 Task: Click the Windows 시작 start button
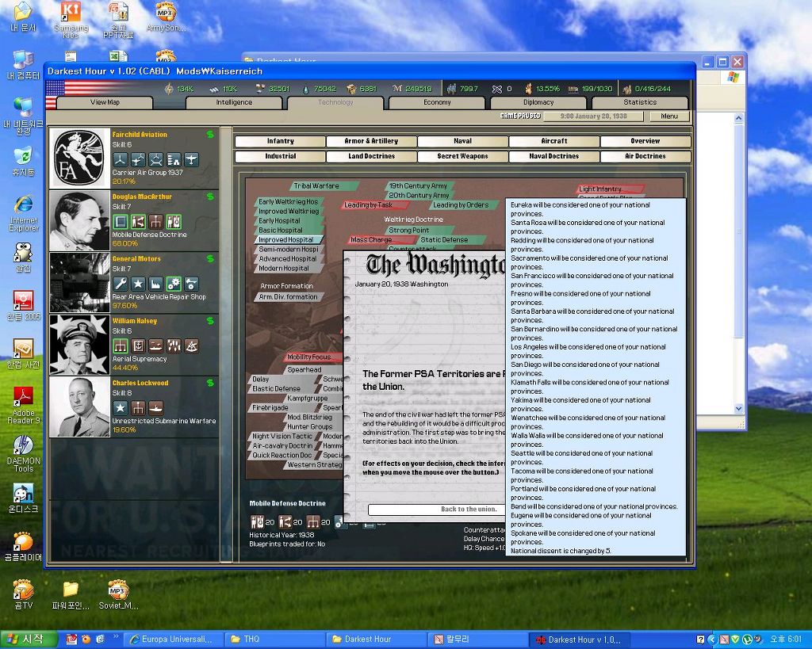click(x=29, y=639)
